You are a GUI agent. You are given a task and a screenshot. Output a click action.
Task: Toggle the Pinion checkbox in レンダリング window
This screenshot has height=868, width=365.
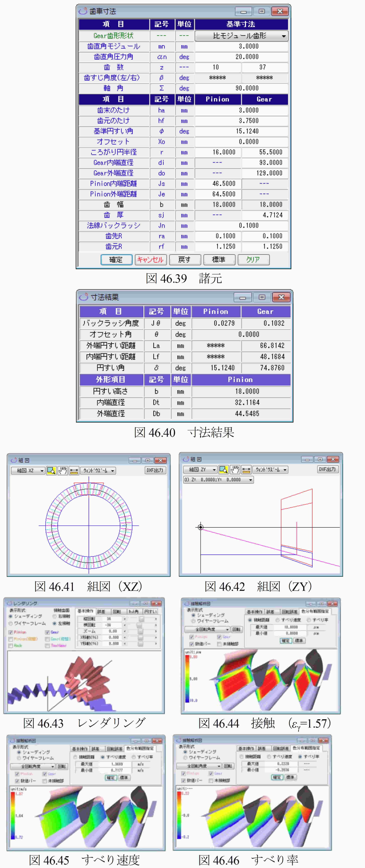11,633
